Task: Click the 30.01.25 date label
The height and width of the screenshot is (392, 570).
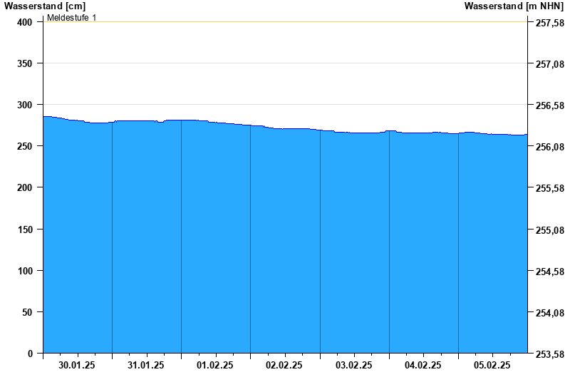Action: [77, 365]
